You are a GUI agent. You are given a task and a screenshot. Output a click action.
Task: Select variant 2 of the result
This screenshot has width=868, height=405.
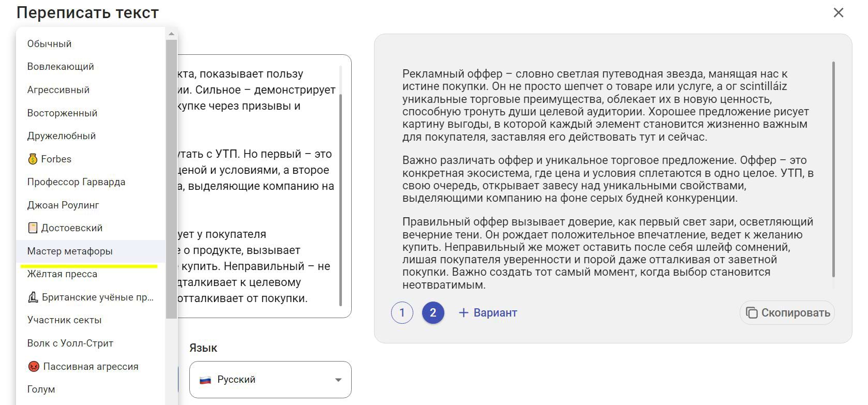pyautogui.click(x=433, y=312)
